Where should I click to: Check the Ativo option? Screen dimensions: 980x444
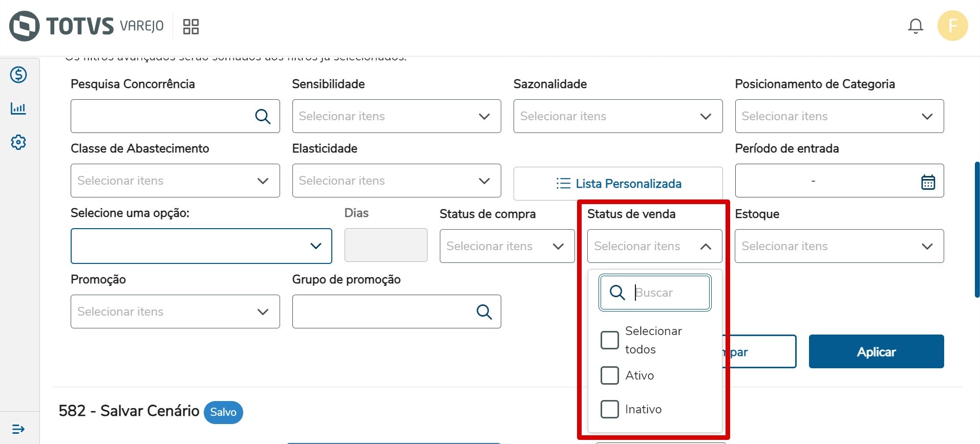609,375
